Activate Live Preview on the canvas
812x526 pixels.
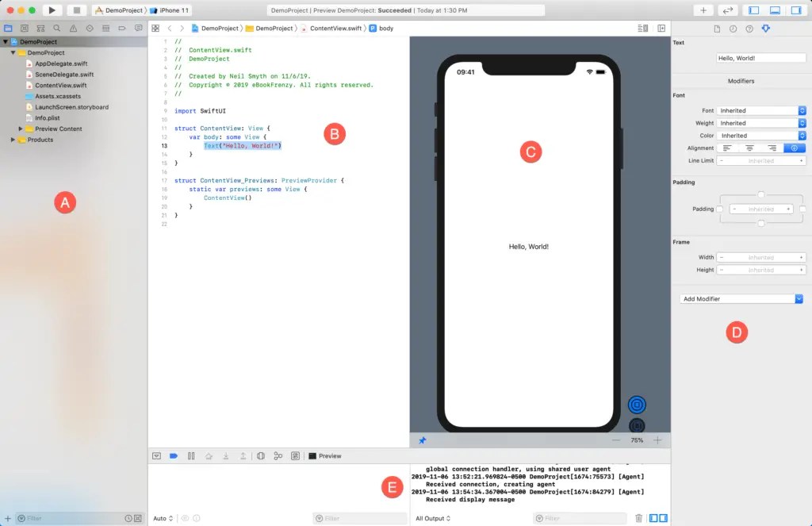pyautogui.click(x=637, y=405)
